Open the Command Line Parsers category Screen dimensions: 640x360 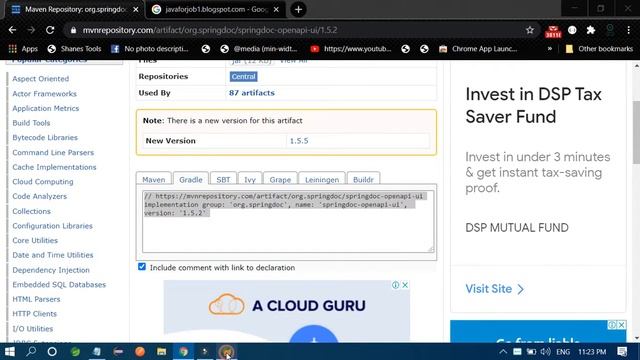(x=53, y=152)
